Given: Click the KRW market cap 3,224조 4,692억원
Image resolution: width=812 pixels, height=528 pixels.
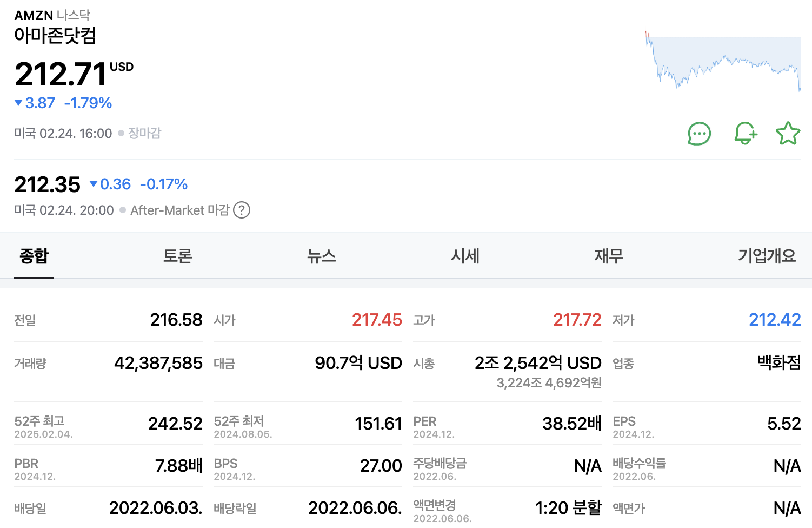Looking at the screenshot, I should click(549, 383).
